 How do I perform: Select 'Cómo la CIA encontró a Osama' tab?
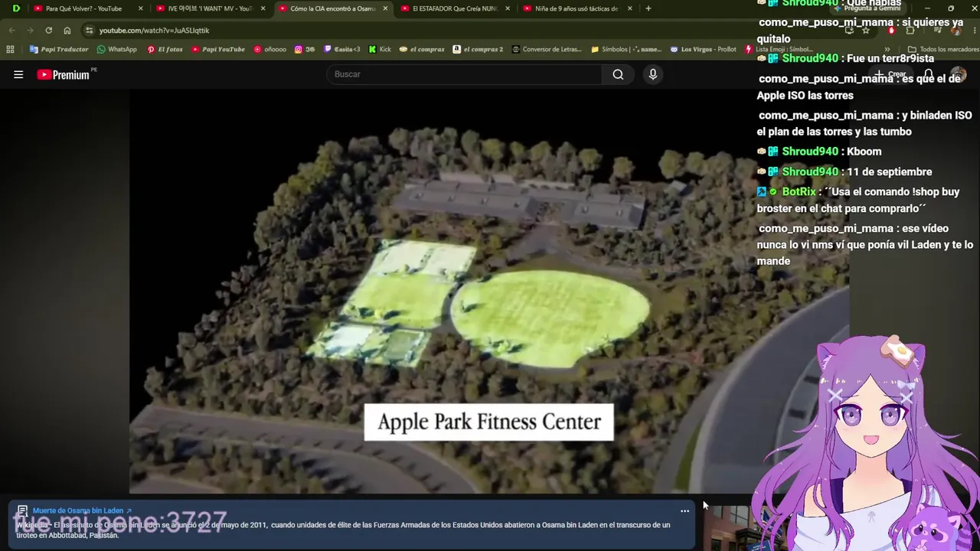point(332,8)
